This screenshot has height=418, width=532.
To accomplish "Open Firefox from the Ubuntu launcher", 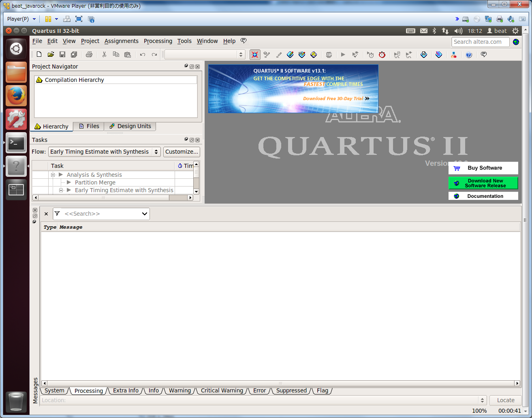I will (16, 96).
